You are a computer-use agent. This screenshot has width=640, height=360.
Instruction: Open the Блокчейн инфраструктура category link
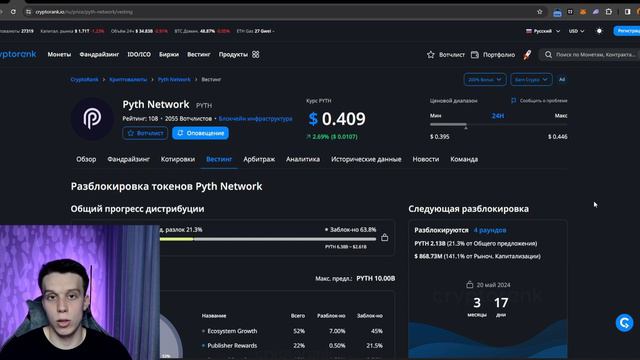(x=256, y=119)
